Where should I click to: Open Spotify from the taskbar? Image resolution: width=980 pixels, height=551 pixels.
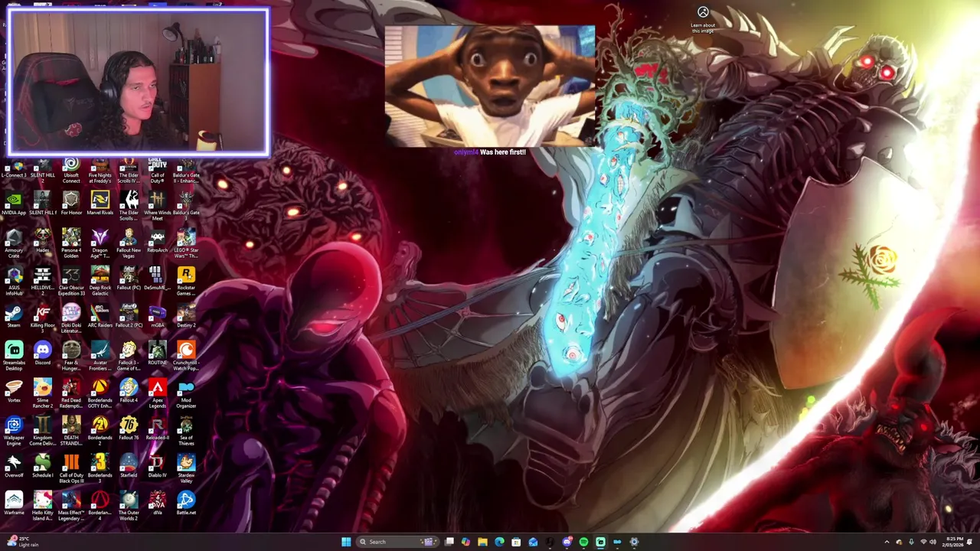[583, 542]
